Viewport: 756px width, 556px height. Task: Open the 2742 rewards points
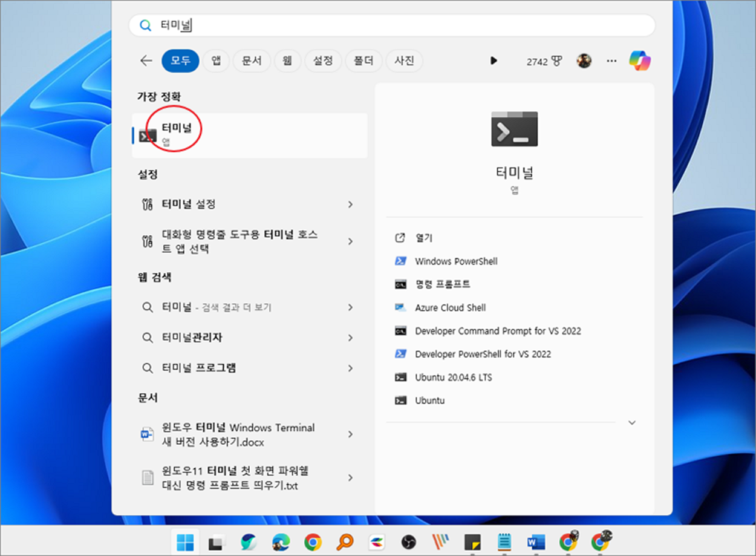544,61
